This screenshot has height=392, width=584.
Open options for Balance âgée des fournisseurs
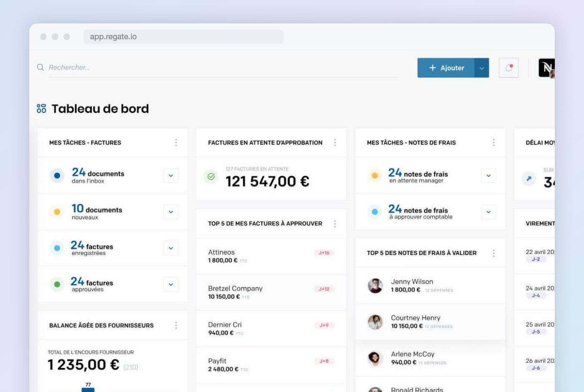pos(176,325)
